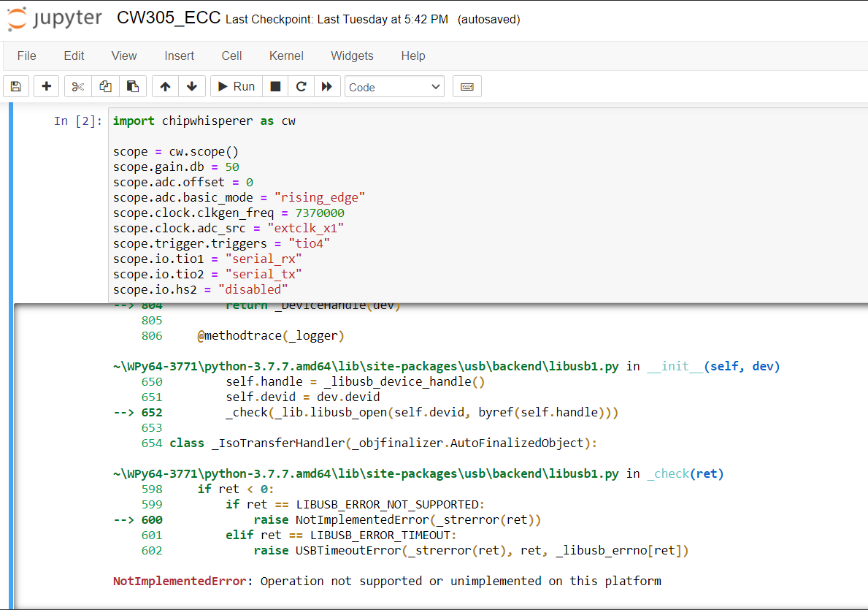This screenshot has width=868, height=610.
Task: Click traceback line 599 LIBUSB_ERROR_NOT_SUPPORTED
Action: tap(312, 505)
